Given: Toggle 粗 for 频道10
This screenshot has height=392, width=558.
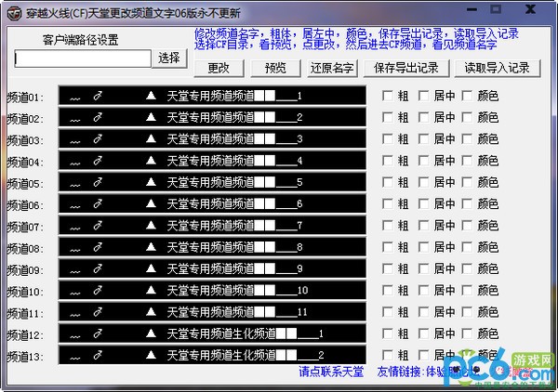Looking at the screenshot, I should pyautogui.click(x=388, y=291).
